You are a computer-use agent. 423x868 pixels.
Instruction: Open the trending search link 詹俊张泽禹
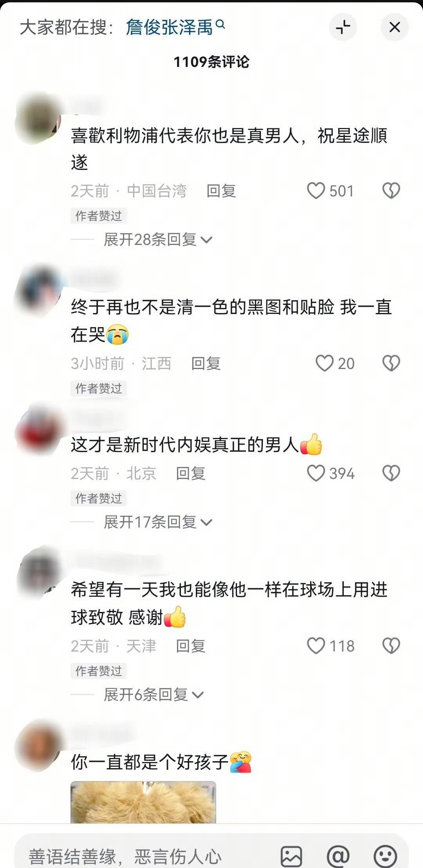[170, 27]
